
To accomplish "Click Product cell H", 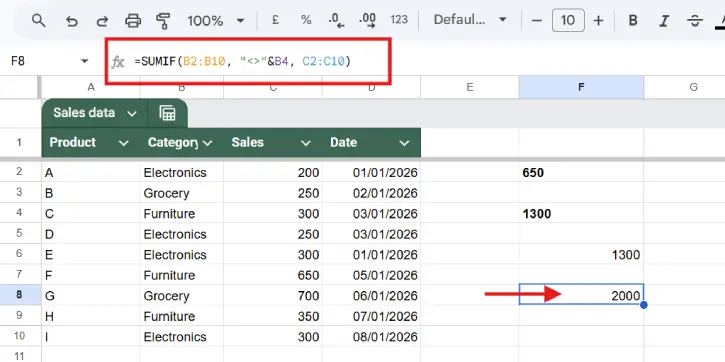I will coord(91,316).
